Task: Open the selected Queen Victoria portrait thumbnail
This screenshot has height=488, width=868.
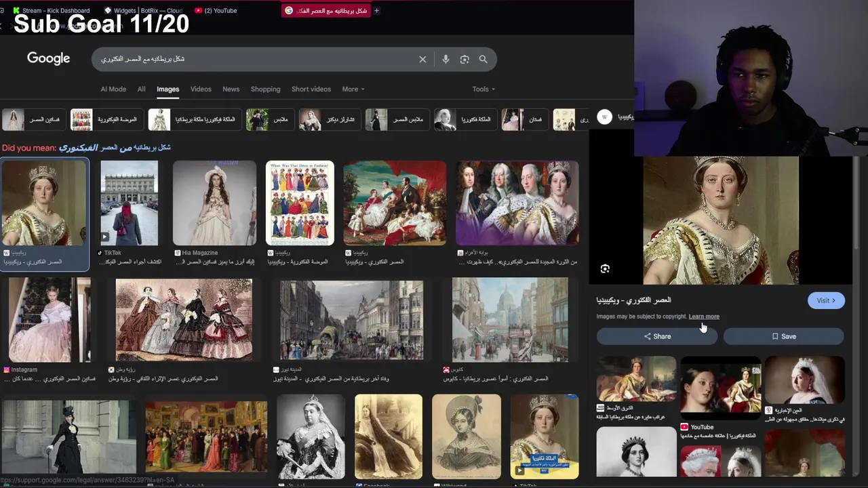Action: [44, 203]
